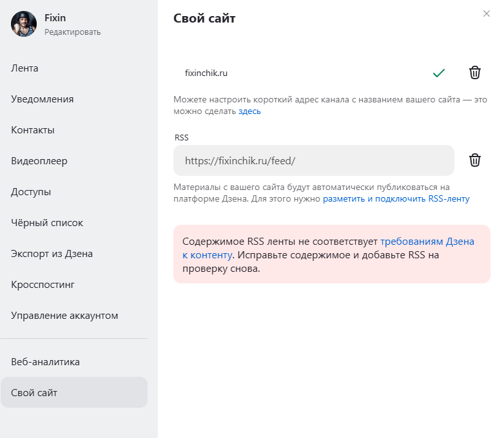504x438 pixels.
Task: Focus the RSS feed URL field
Action: (314, 160)
